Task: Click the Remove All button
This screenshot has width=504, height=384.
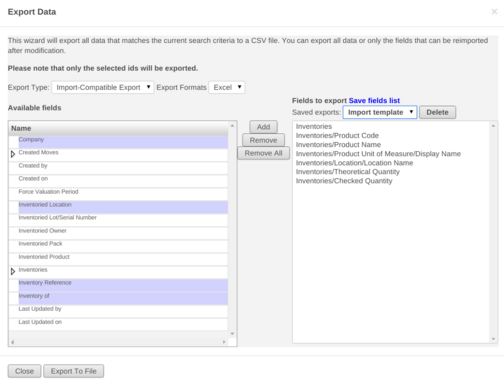Action: tap(263, 153)
